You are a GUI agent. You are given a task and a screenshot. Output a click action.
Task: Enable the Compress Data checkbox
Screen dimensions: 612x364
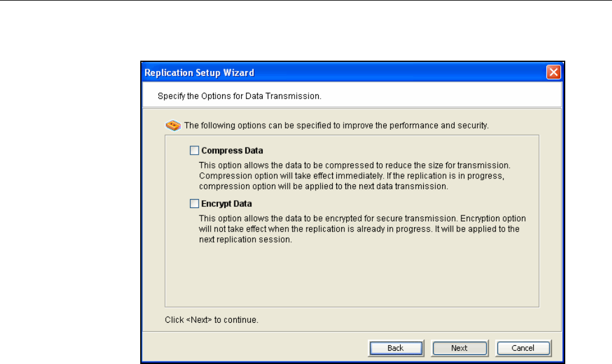click(194, 150)
